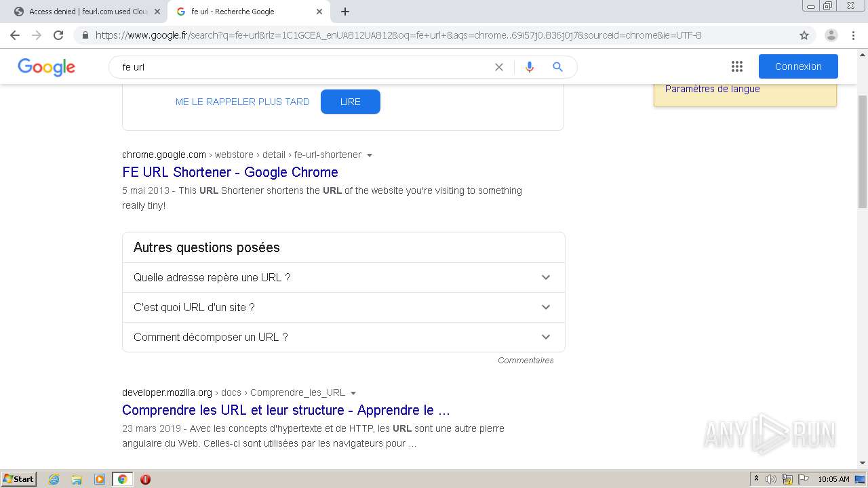Click the chrome.google.com breadcrumb text

pyautogui.click(x=164, y=155)
